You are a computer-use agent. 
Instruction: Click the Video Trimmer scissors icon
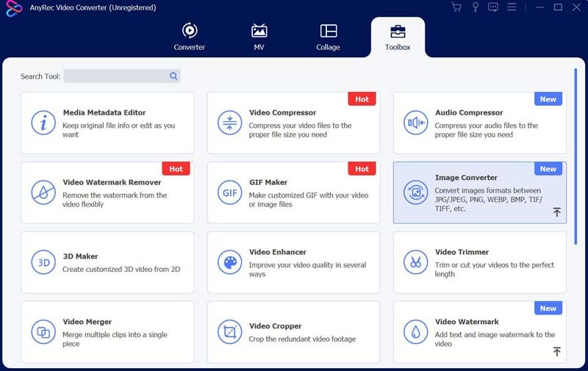click(x=415, y=262)
